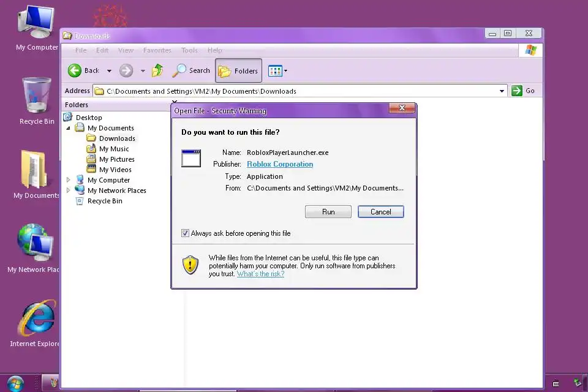Click the Downloads folder icon in the tree

click(91, 138)
